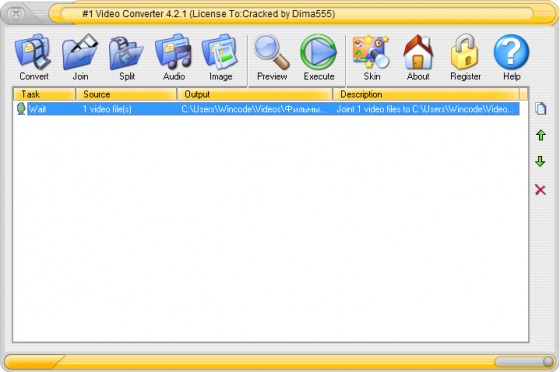
Task: Sort list by Source column header
Action: [126, 94]
